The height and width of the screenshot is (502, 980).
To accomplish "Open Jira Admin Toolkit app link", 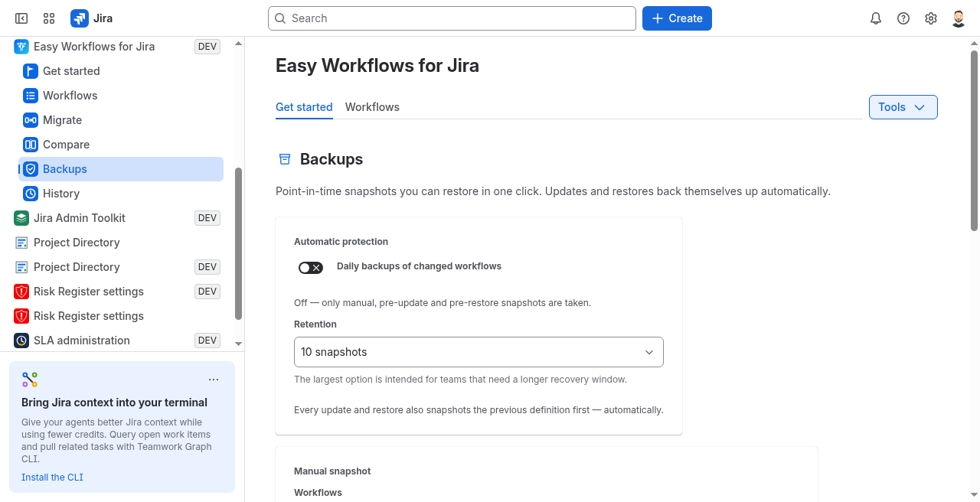I will tap(116, 218).
